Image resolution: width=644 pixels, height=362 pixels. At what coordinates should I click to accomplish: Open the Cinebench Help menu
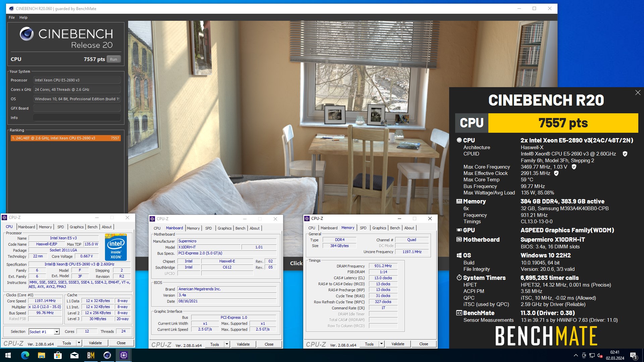23,17
